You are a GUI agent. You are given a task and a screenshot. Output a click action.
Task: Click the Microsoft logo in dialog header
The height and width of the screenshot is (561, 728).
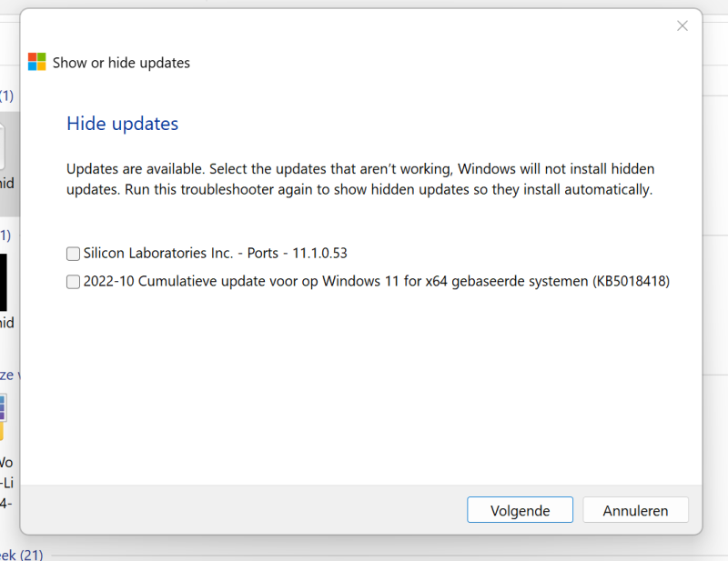point(37,62)
